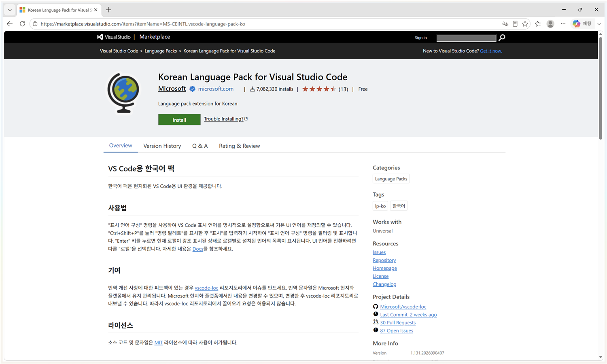Click the Marketplace search magnifier icon
This screenshot has width=607, height=364.
(x=502, y=38)
